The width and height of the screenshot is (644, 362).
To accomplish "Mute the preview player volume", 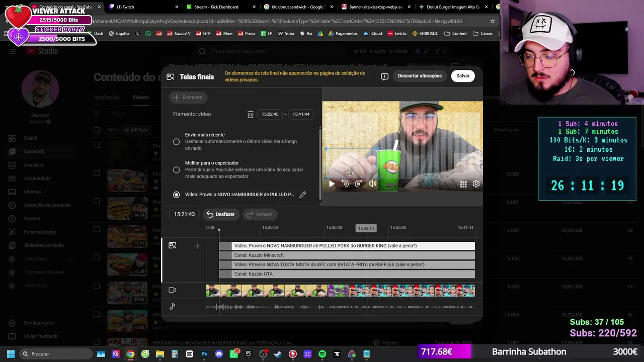I will (x=372, y=184).
